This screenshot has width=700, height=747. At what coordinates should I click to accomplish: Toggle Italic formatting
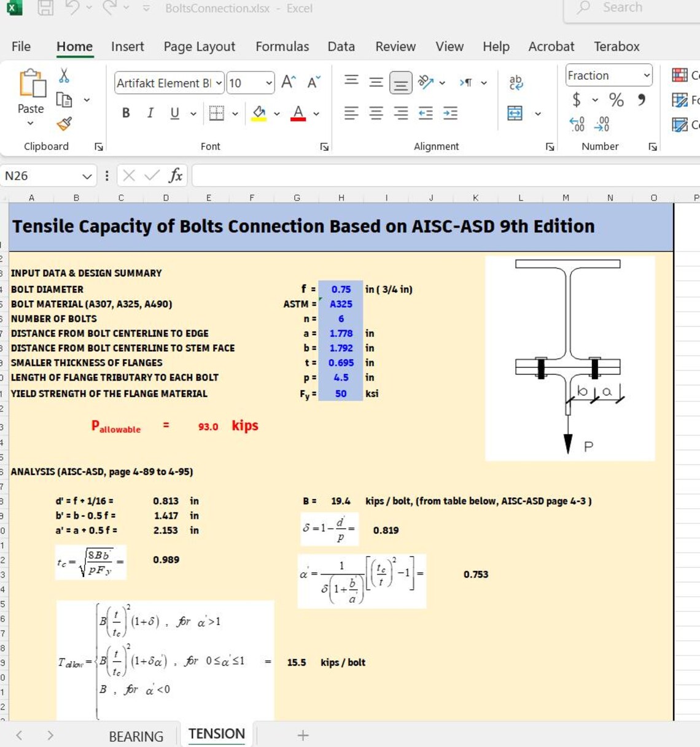point(150,113)
